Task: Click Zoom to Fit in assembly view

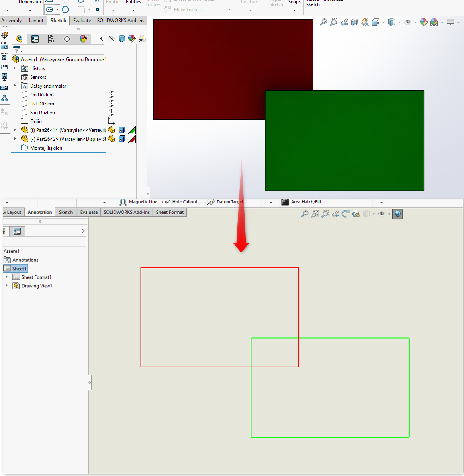Action: (x=323, y=23)
